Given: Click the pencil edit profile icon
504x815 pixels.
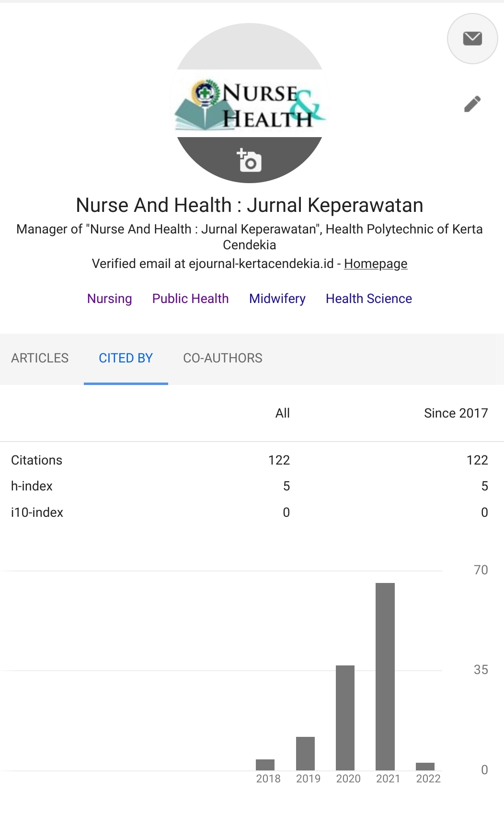Looking at the screenshot, I should pyautogui.click(x=472, y=104).
